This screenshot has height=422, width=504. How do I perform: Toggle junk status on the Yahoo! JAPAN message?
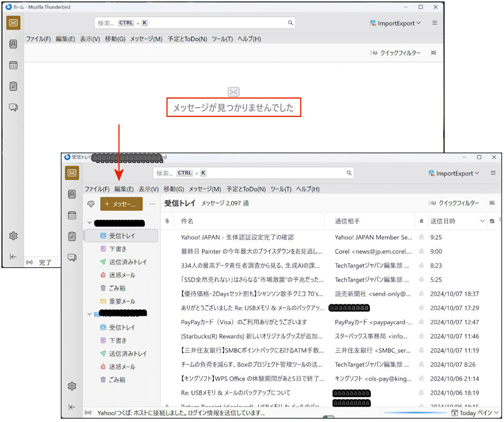421,237
